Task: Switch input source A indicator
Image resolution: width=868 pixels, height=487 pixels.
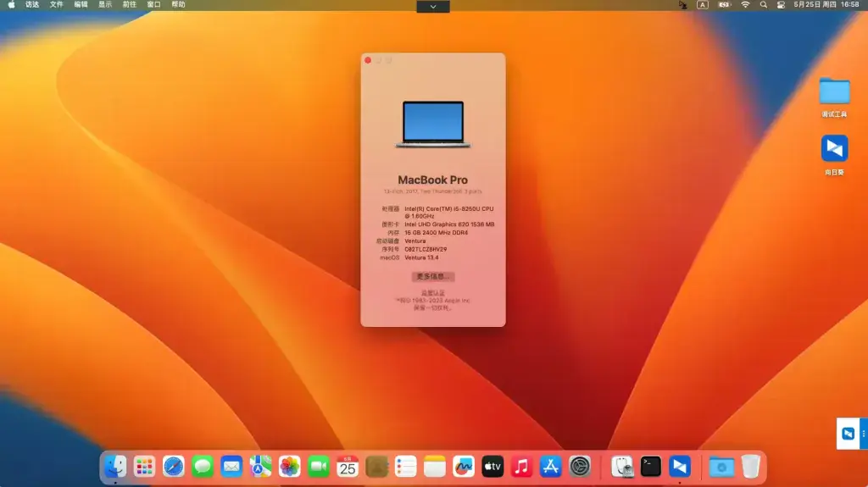Action: (703, 4)
